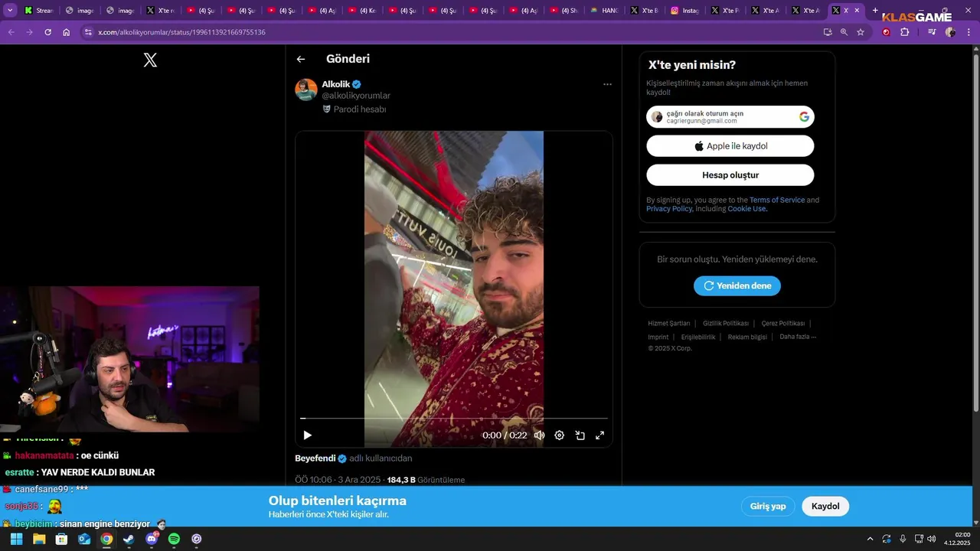Viewport: 980px width, 551px height.
Task: Open video settings gear
Action: (x=560, y=435)
